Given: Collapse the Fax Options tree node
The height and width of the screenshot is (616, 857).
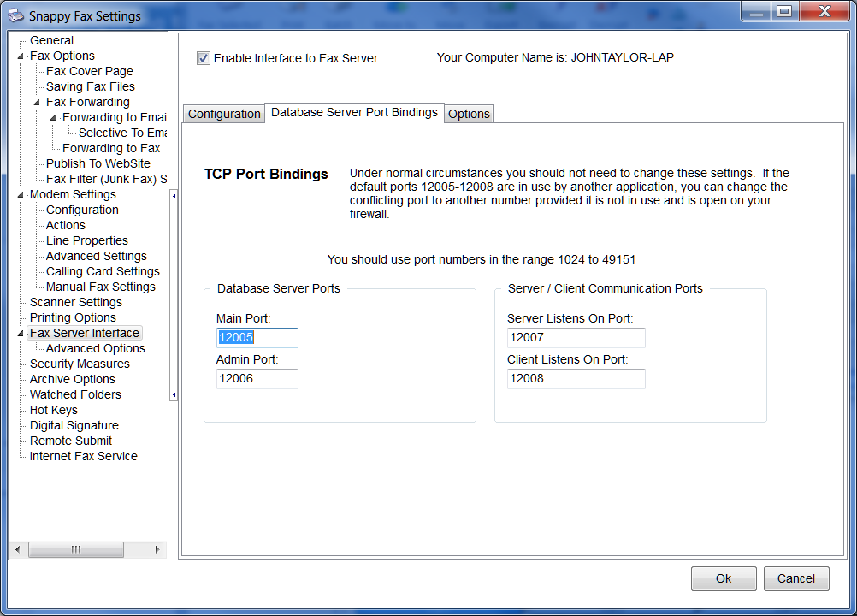Looking at the screenshot, I should [x=21, y=56].
